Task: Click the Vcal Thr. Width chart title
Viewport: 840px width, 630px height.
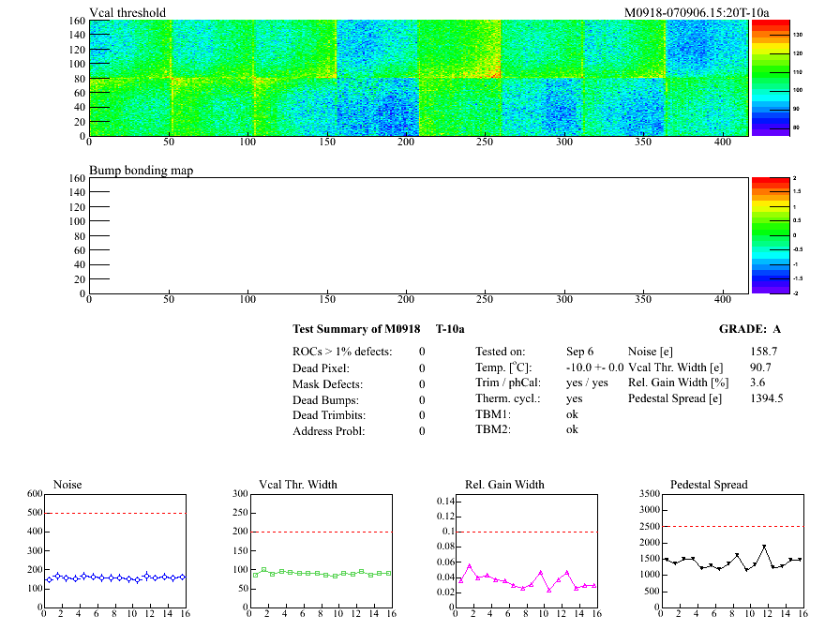Action: (297, 485)
